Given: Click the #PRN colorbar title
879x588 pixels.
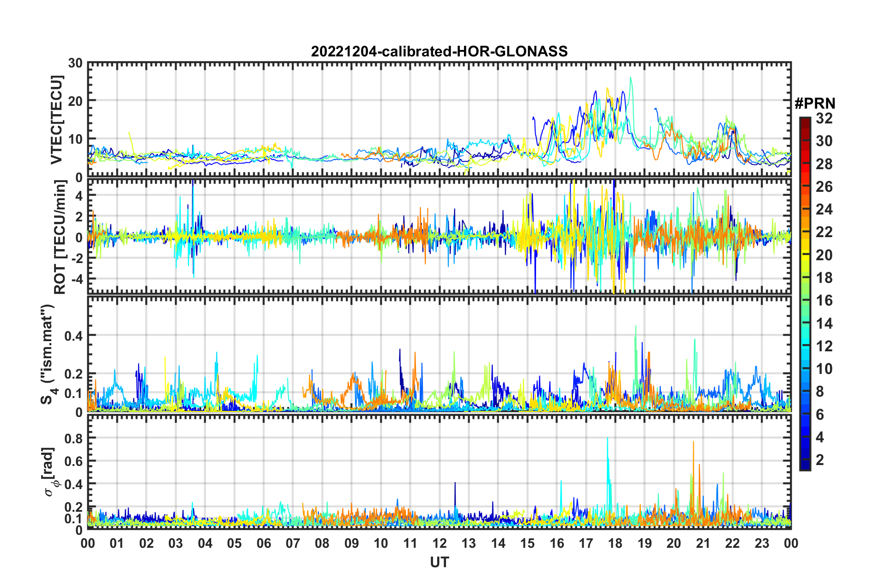Looking at the screenshot, I should point(815,103).
